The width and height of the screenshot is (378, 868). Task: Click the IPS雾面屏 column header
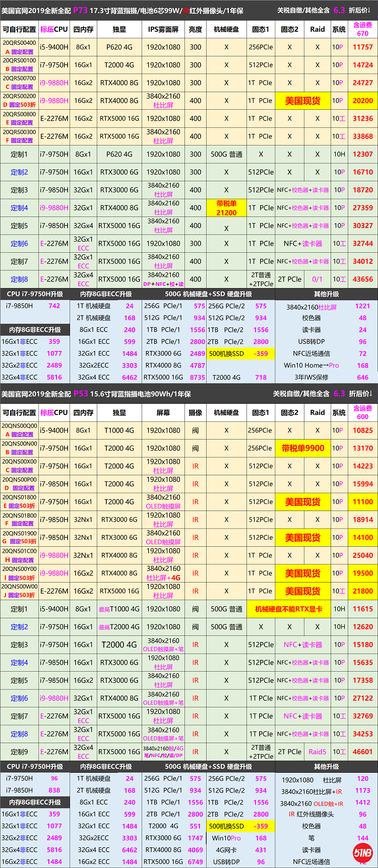(163, 29)
